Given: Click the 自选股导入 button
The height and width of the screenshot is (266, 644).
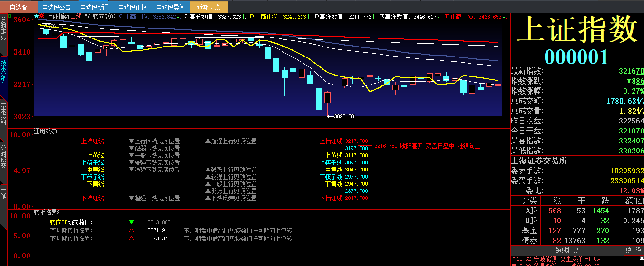Looking at the screenshot, I should tap(170, 7).
